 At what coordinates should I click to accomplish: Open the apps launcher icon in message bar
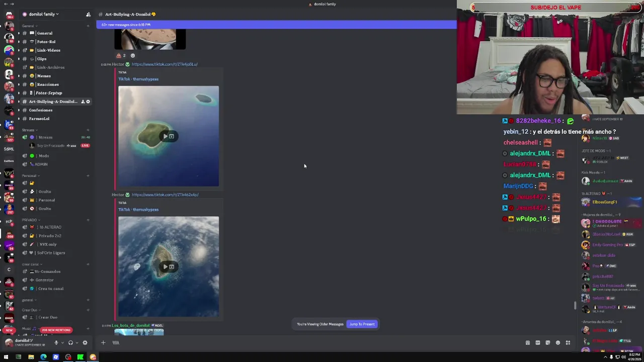click(568, 343)
